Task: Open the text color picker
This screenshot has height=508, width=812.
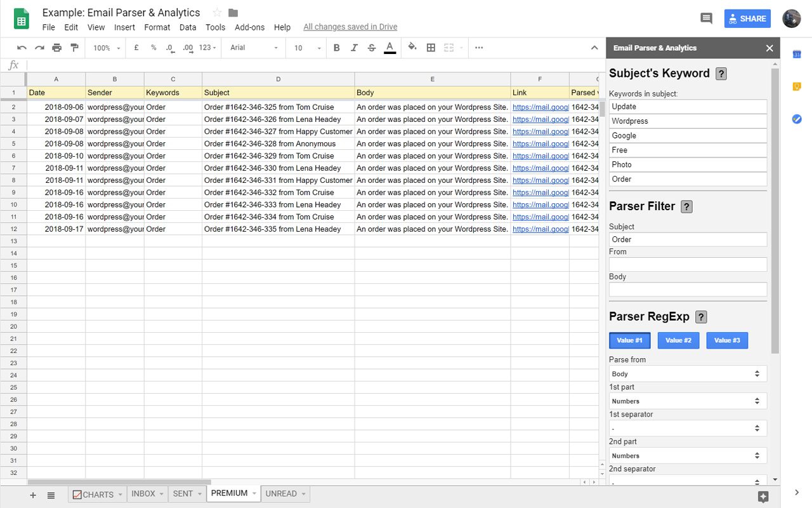Action: [x=389, y=48]
